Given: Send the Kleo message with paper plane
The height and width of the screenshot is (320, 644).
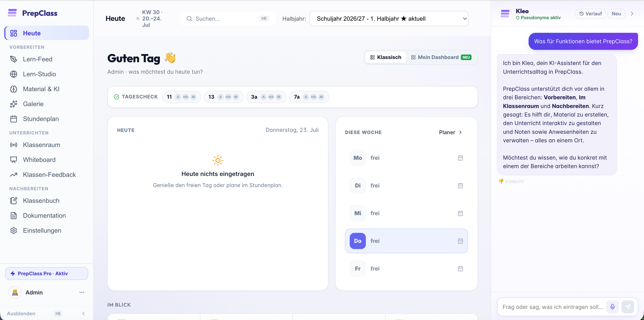Looking at the screenshot, I should [x=628, y=307].
